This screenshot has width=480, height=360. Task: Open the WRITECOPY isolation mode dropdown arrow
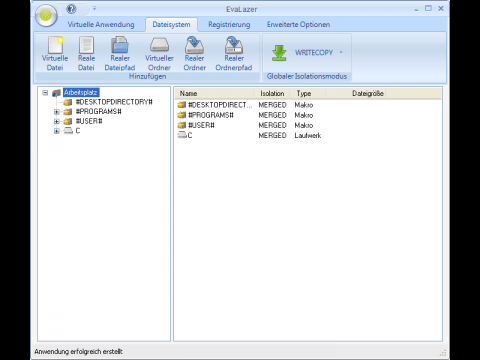[341, 52]
